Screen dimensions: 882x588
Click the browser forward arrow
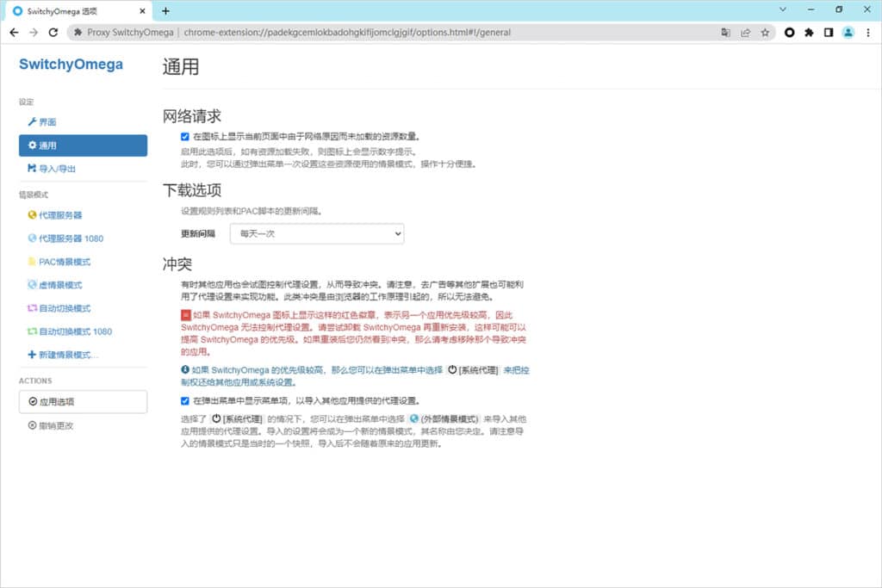click(34, 33)
